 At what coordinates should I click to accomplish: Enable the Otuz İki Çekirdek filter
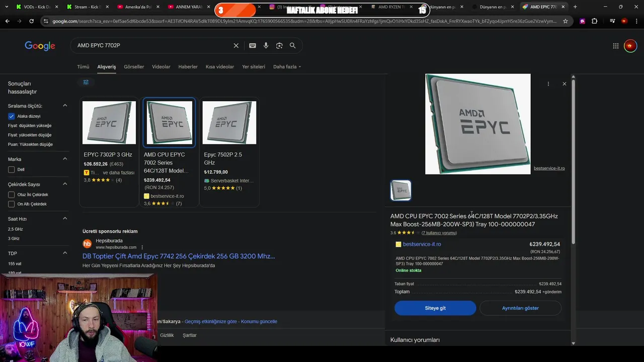[11, 195]
